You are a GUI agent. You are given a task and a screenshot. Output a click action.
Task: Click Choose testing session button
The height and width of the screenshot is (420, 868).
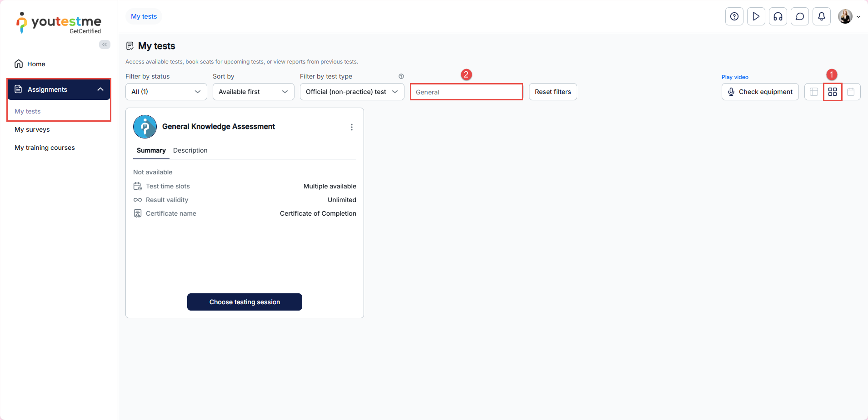coord(244,302)
